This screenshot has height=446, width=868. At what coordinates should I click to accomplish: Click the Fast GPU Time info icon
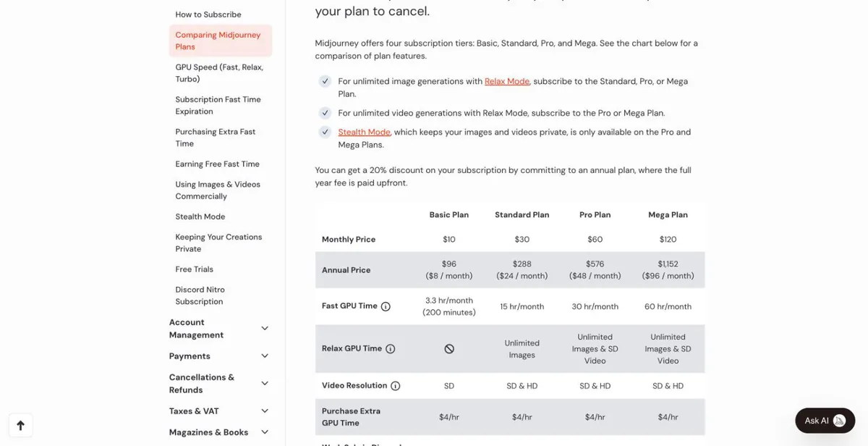click(x=386, y=306)
